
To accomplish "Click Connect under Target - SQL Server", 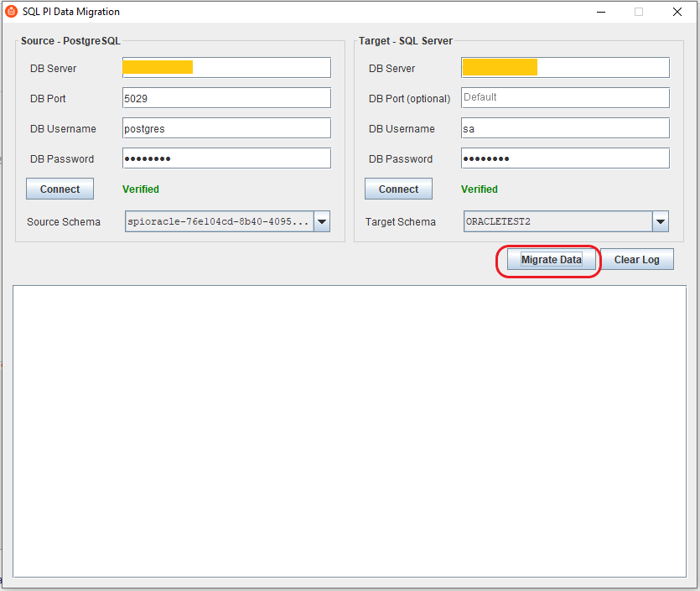I will [x=398, y=189].
